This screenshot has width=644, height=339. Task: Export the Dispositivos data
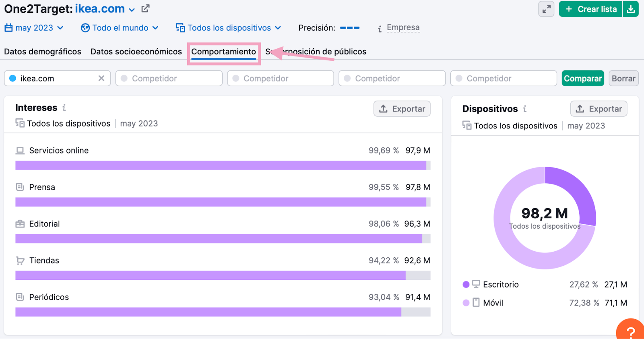point(599,109)
